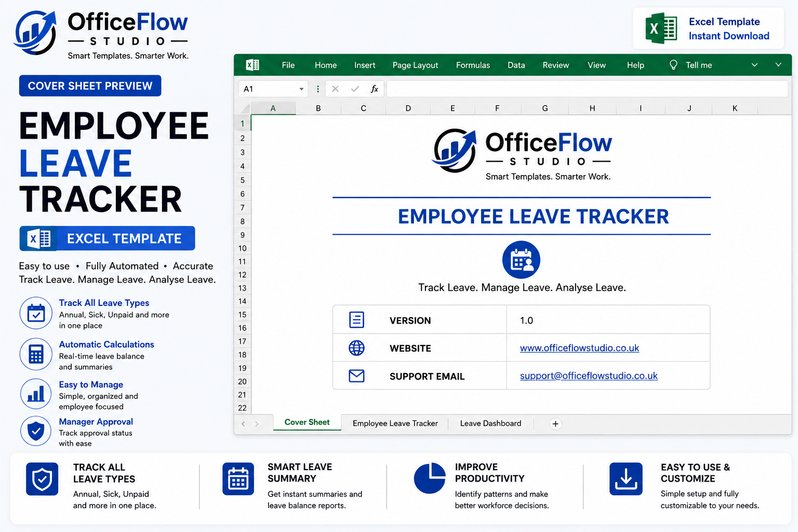Click the envelope icon beside SUPPORT EMAIL
This screenshot has width=798, height=532.
[x=356, y=376]
